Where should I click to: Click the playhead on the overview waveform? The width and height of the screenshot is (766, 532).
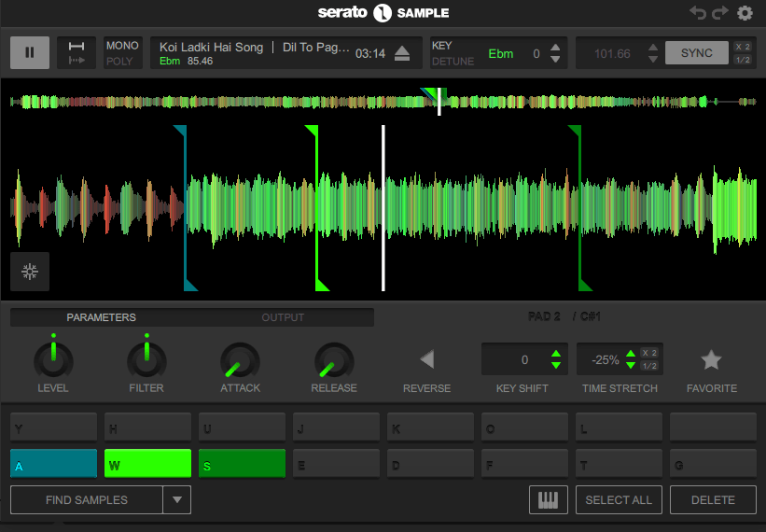tap(439, 102)
